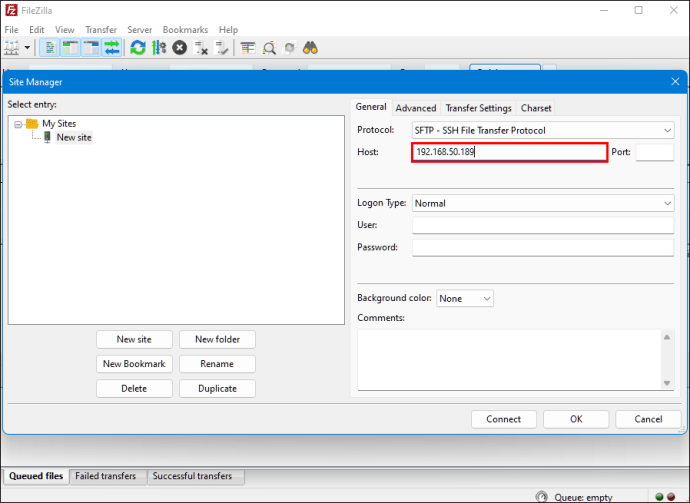Toggle the synchronized browsing icon
The width and height of the screenshot is (690, 503).
click(x=290, y=48)
